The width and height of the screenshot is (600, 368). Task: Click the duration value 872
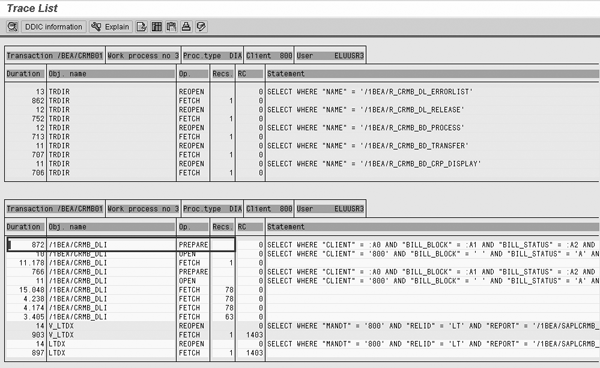click(38, 245)
